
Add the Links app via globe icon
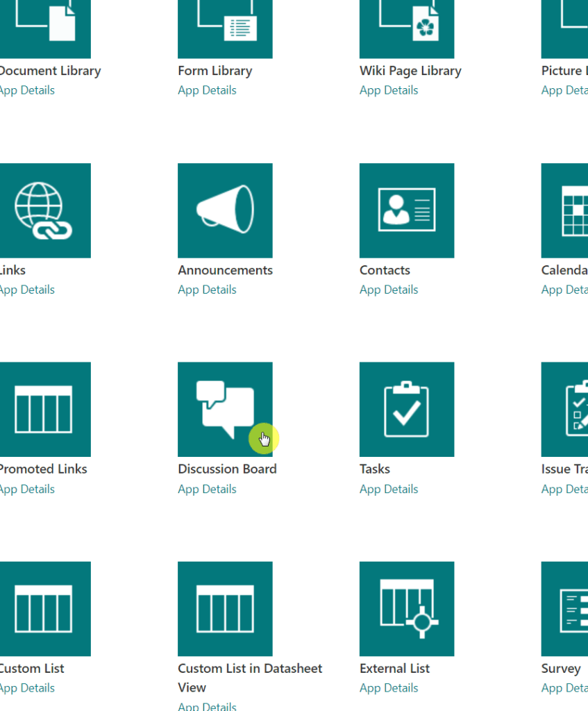(x=45, y=210)
